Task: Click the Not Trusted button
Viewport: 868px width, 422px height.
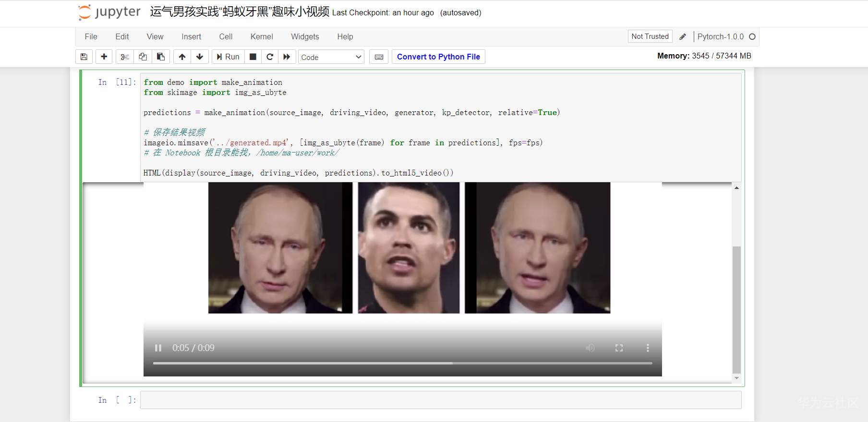Action: (650, 36)
